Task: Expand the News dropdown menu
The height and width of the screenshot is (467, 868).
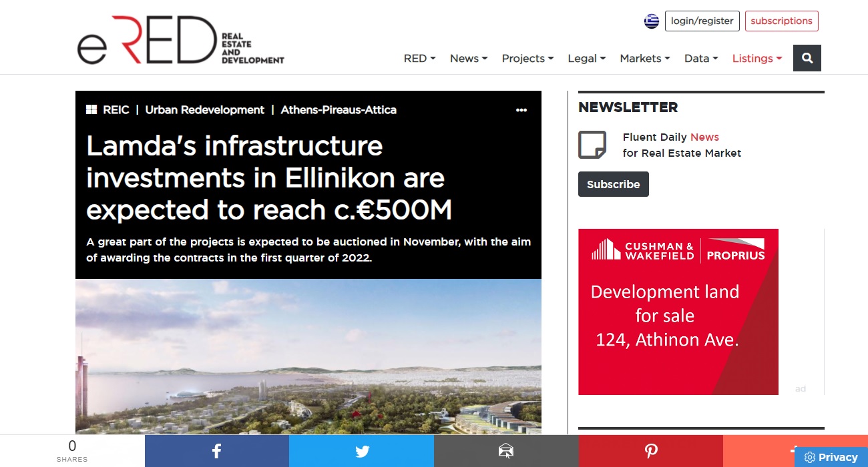Action: pos(469,58)
